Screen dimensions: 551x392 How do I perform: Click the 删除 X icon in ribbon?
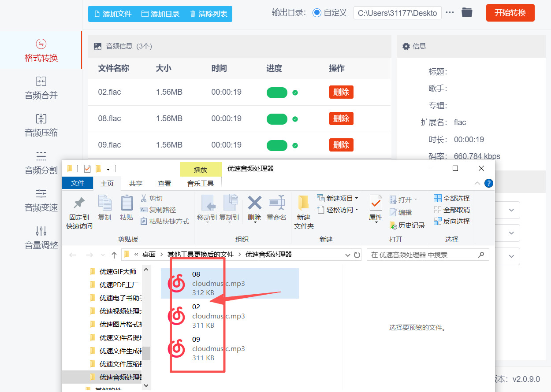(x=254, y=203)
